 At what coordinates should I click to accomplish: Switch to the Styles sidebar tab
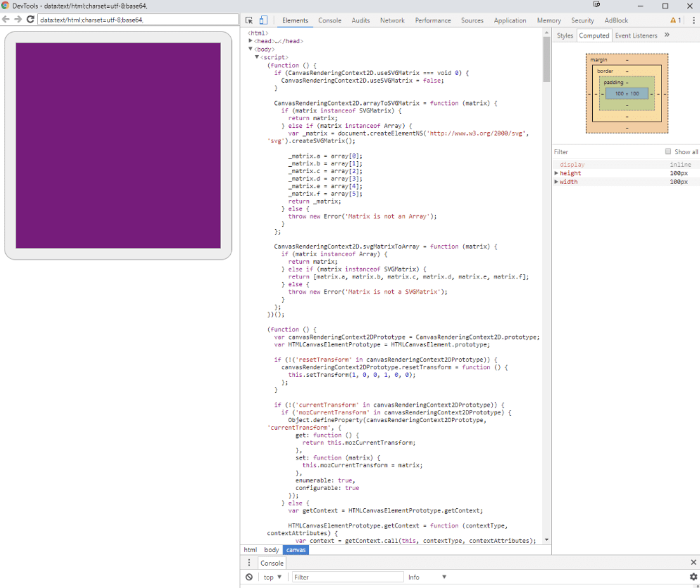click(x=565, y=35)
